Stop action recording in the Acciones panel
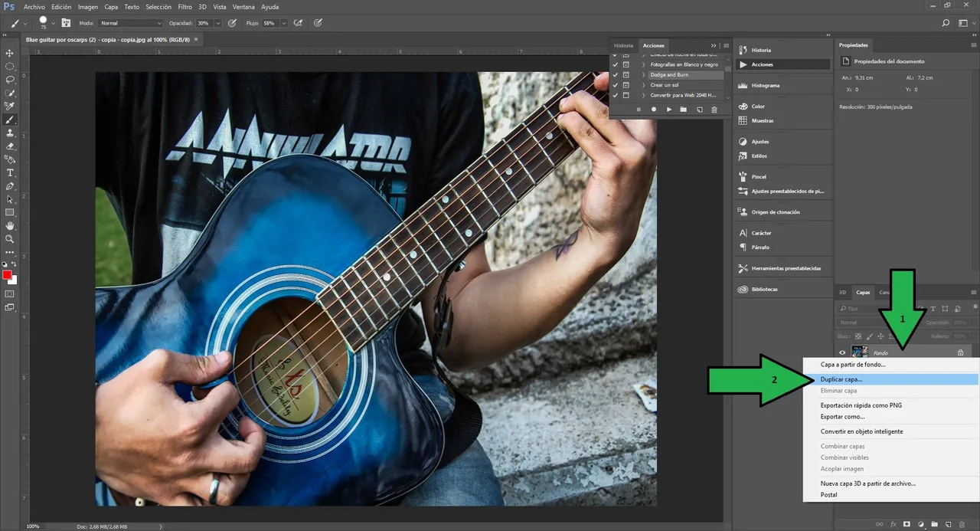The width and height of the screenshot is (980, 531). [x=639, y=110]
